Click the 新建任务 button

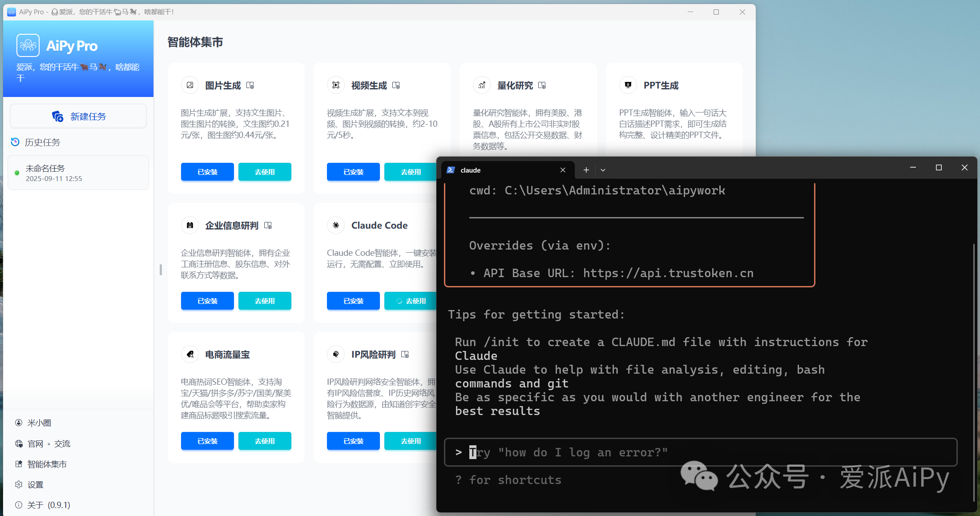pyautogui.click(x=78, y=117)
